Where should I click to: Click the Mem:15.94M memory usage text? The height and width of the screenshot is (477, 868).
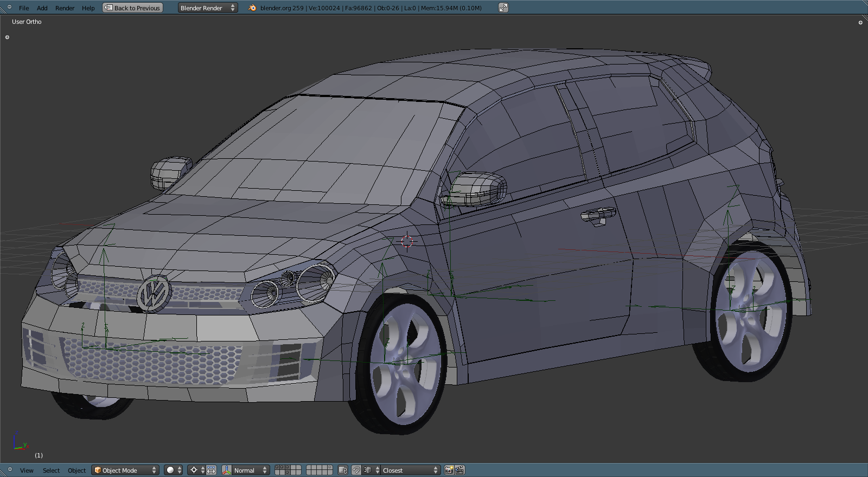pyautogui.click(x=451, y=8)
